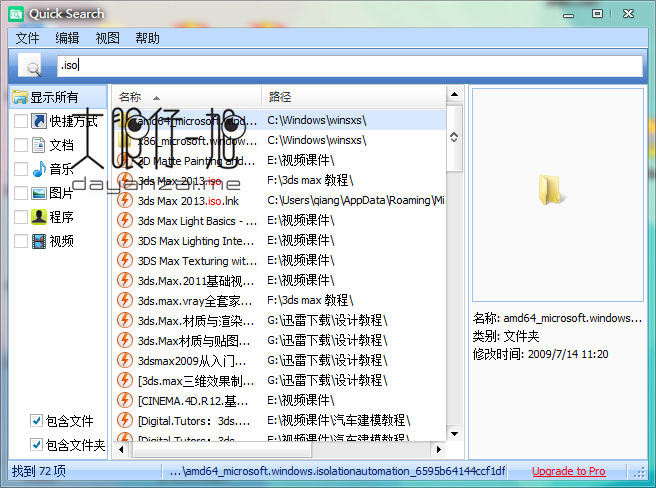
Task: Click the vertical scrollbar down arrow
Action: [454, 434]
